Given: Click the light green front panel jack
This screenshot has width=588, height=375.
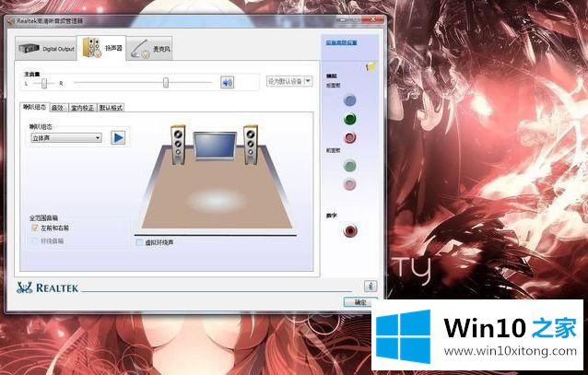Looking at the screenshot, I should (349, 165).
